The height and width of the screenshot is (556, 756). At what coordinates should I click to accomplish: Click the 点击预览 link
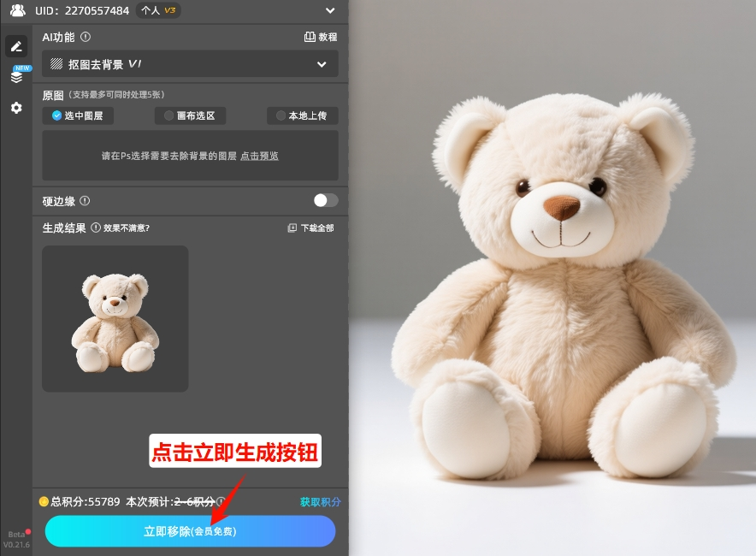point(259,156)
